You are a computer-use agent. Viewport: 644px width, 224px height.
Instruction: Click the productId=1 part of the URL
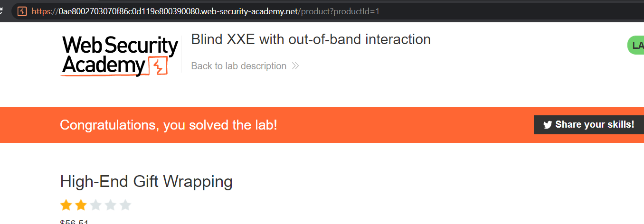[356, 11]
